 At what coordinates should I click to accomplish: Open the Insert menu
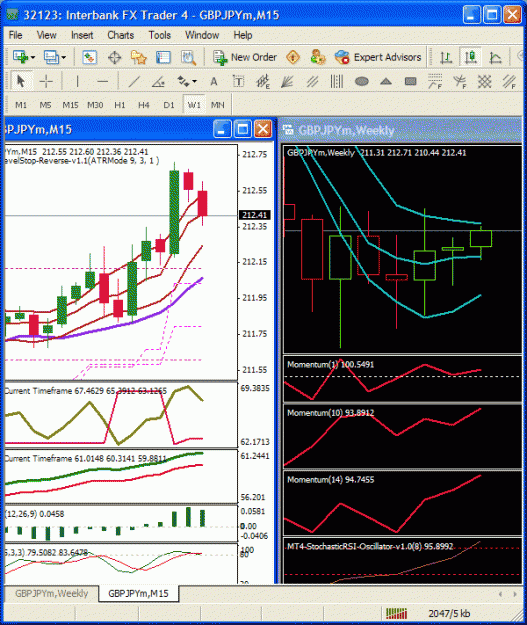[x=82, y=35]
